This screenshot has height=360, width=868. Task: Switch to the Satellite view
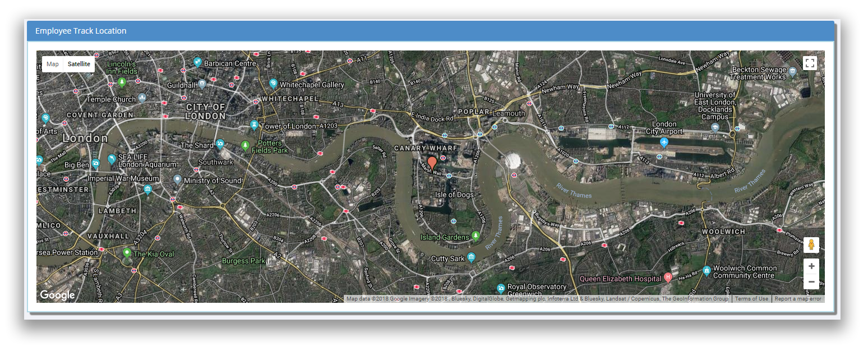tap(79, 64)
